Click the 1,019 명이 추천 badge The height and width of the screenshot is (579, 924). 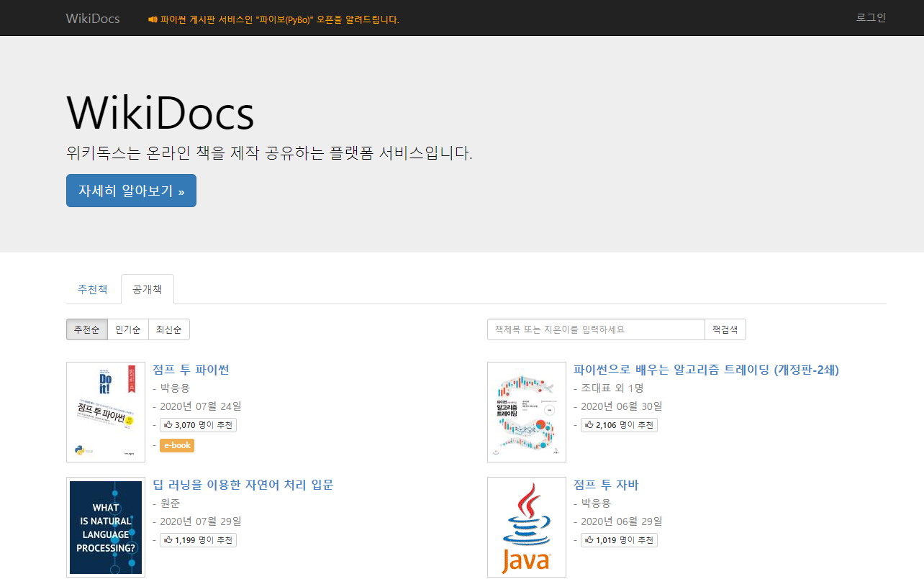click(x=619, y=540)
